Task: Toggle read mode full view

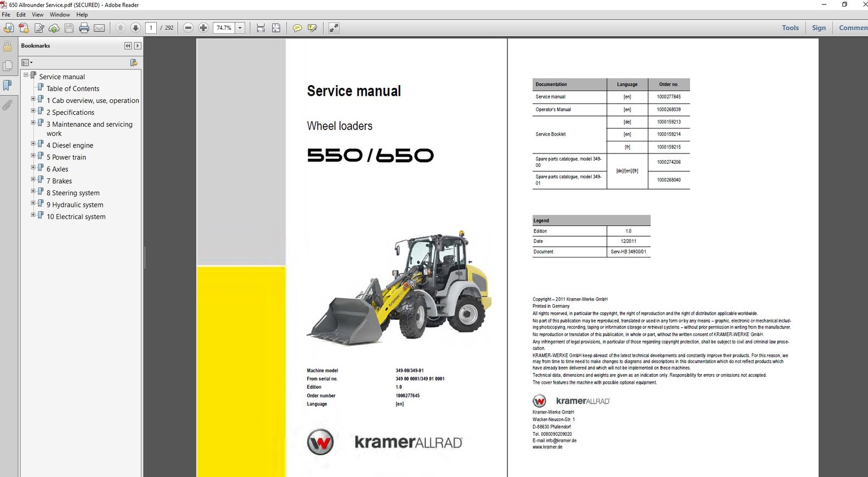Action: point(334,28)
